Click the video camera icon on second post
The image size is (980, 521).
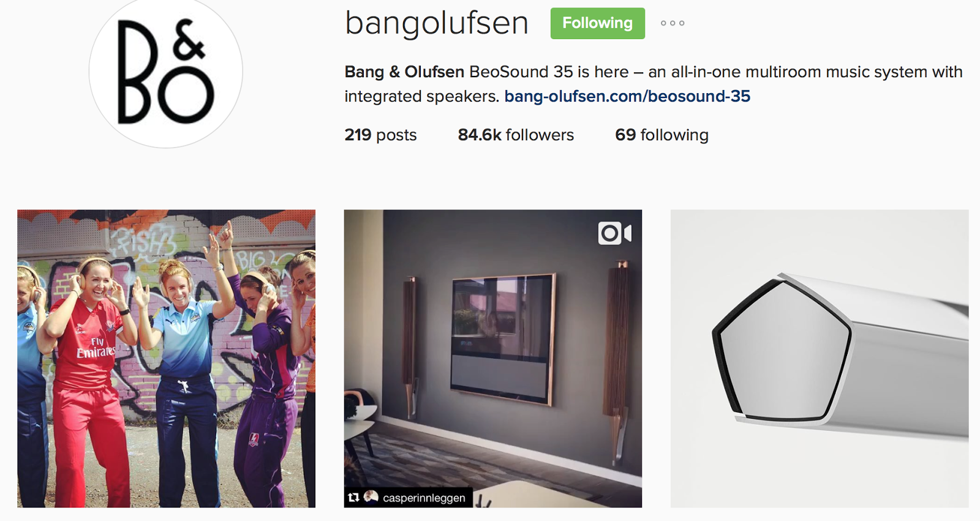[614, 233]
